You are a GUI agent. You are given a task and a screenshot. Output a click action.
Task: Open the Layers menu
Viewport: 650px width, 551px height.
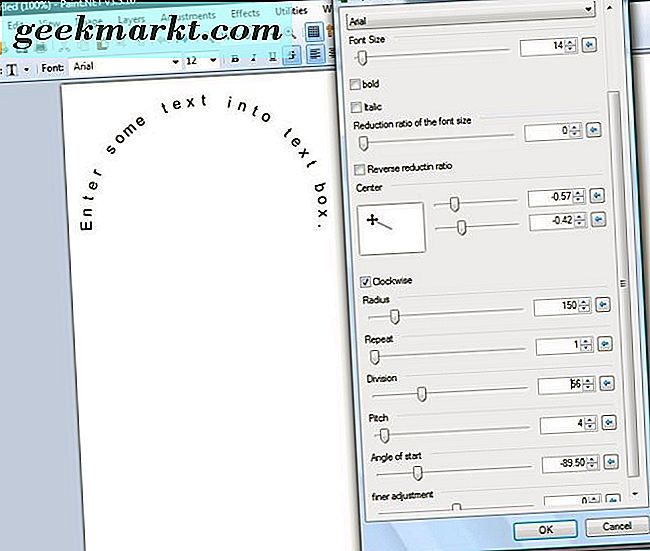(130, 18)
